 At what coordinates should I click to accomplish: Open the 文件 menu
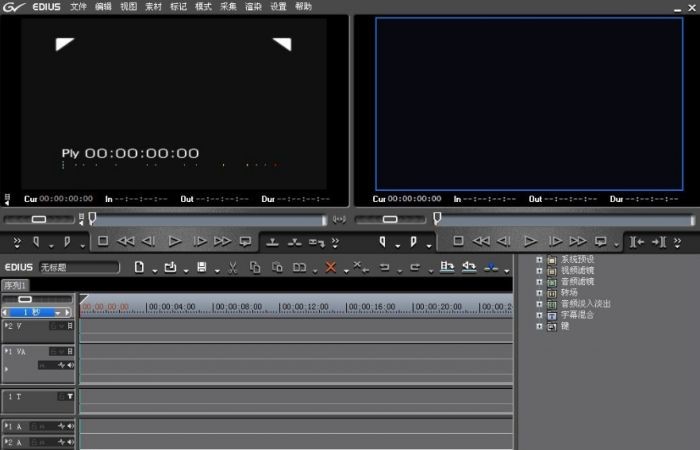pos(78,7)
